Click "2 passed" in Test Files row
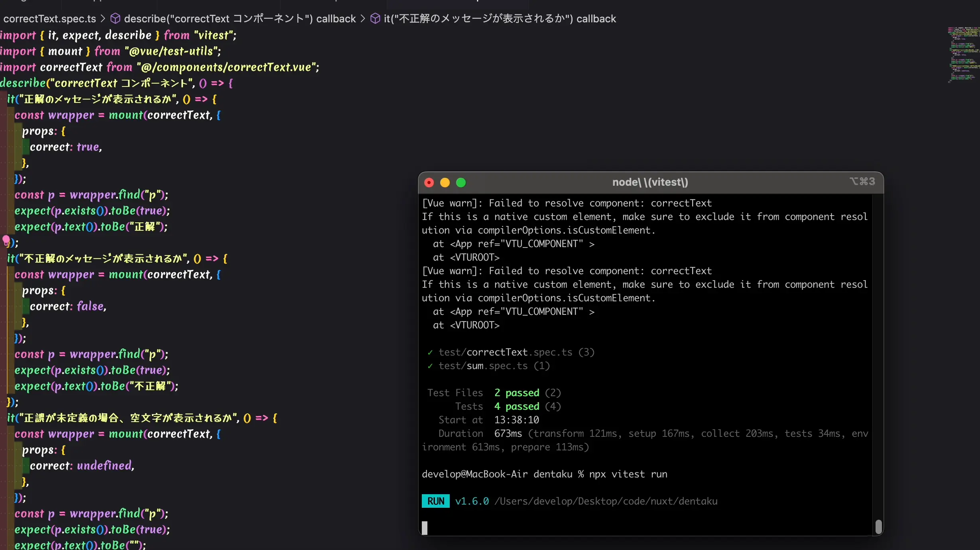 point(517,393)
